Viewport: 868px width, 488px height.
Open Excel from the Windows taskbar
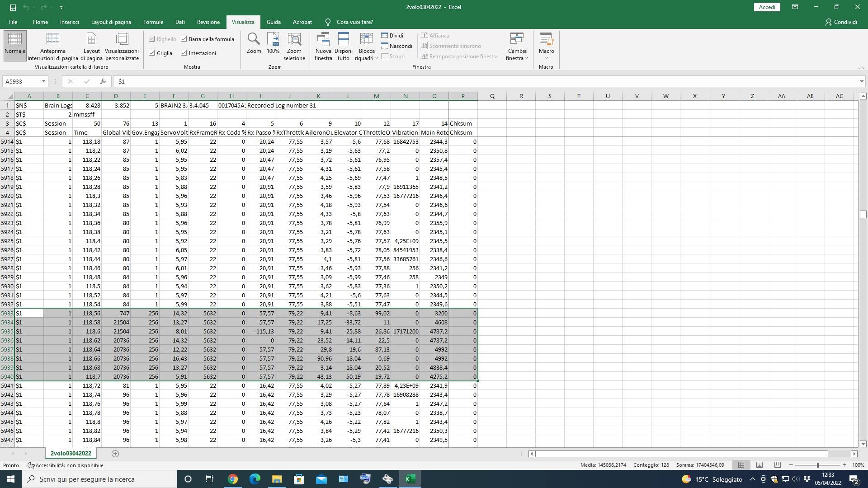coord(410,479)
